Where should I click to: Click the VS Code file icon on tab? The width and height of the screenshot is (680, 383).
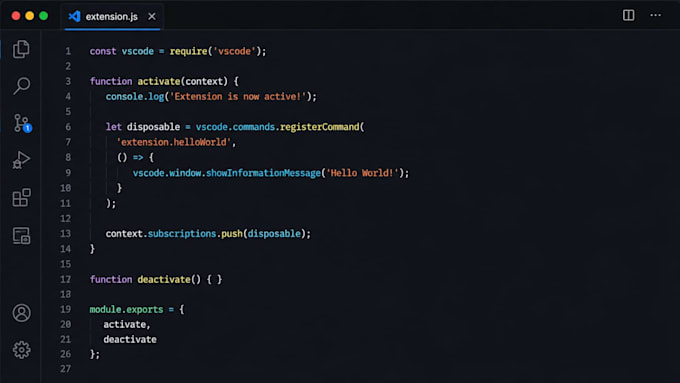[74, 16]
